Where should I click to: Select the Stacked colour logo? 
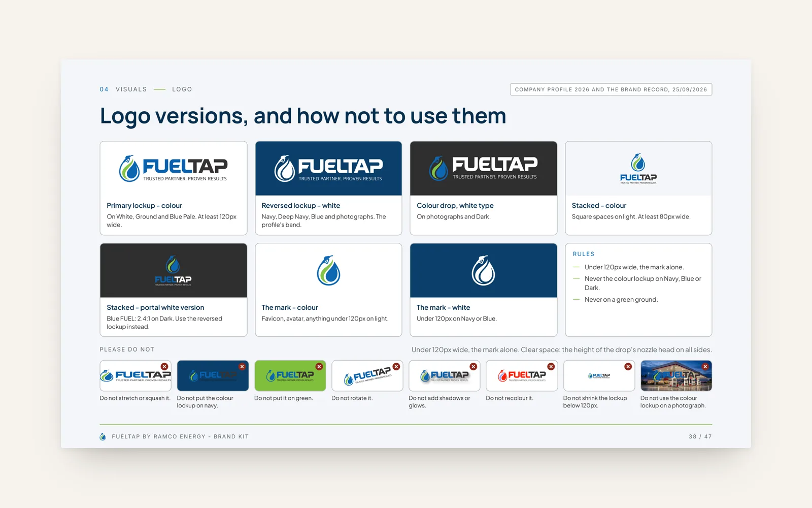pos(638,168)
